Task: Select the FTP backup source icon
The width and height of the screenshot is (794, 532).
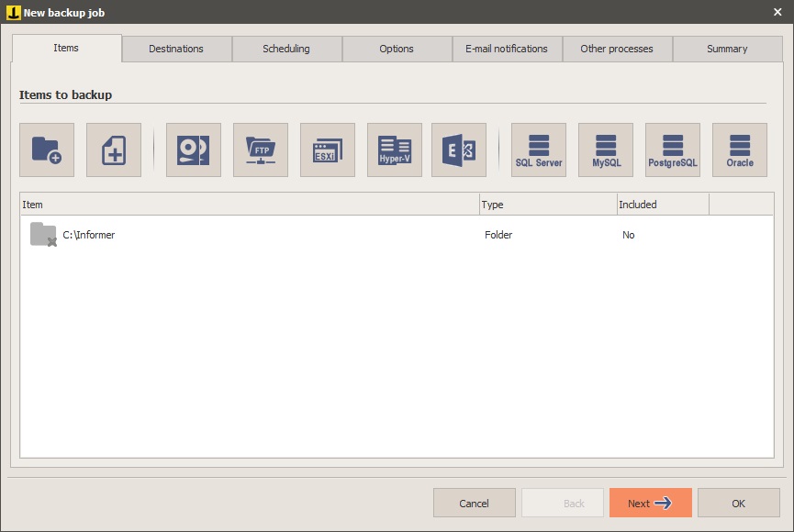Action: (260, 149)
